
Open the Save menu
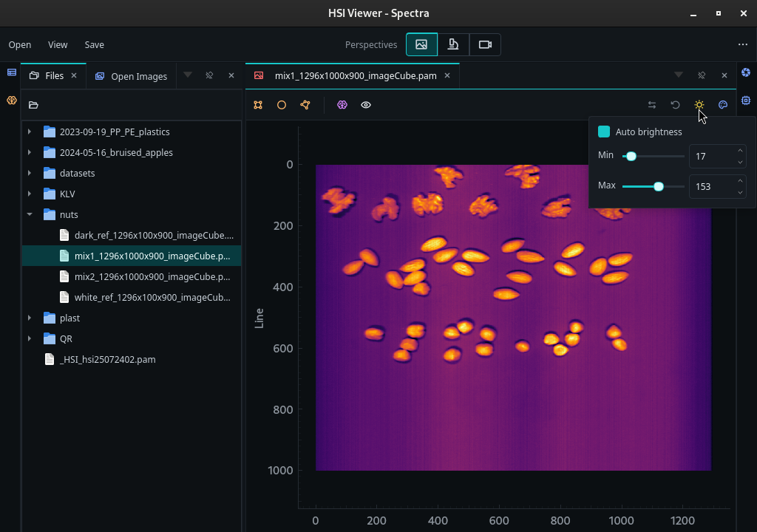(94, 44)
